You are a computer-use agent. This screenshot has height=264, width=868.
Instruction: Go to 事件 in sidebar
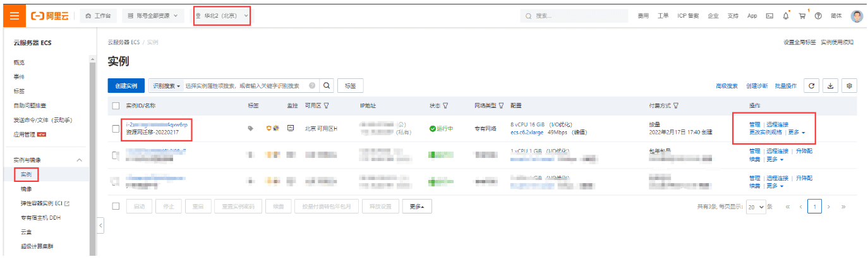tap(19, 76)
